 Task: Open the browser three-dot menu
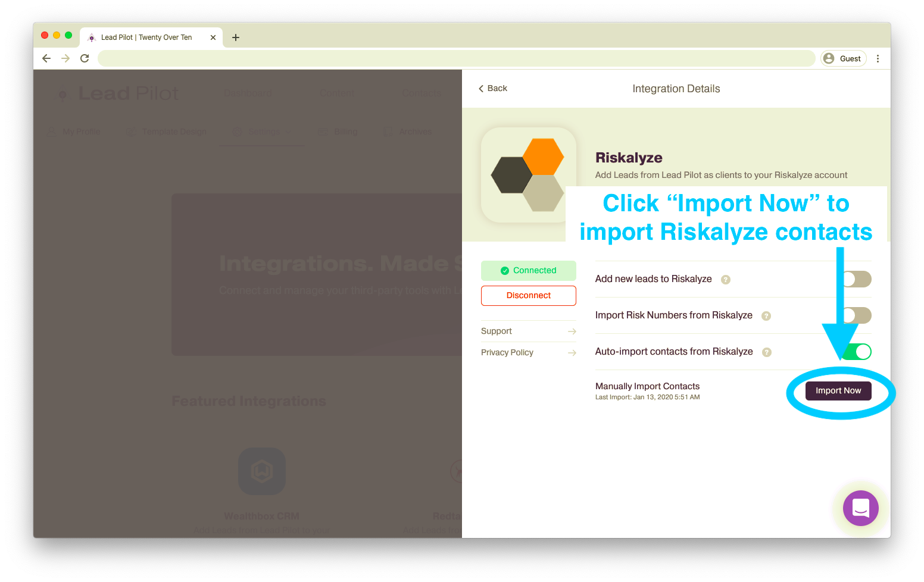click(878, 58)
